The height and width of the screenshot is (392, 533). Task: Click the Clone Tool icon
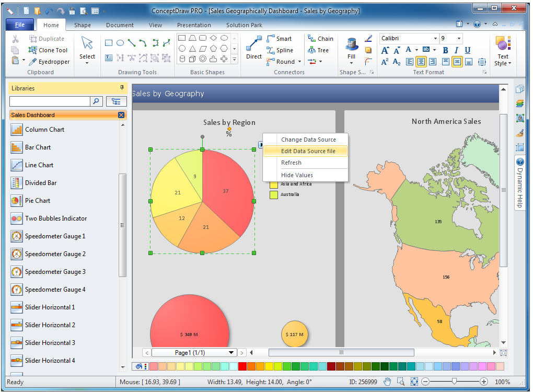coord(48,50)
